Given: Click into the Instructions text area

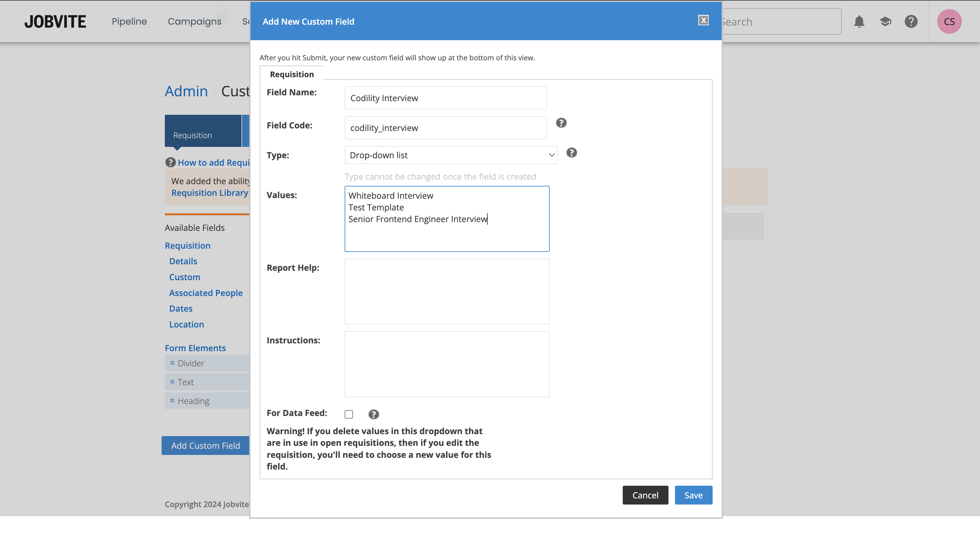Looking at the screenshot, I should [x=447, y=364].
